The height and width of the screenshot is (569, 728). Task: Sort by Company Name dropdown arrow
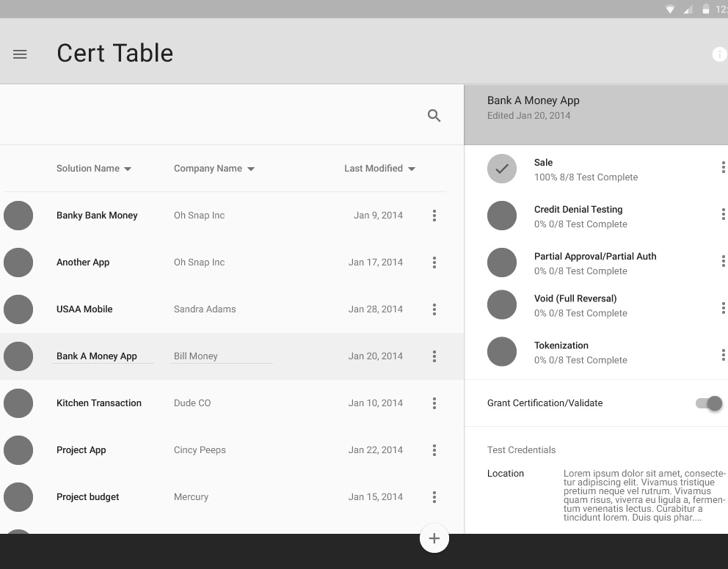point(251,169)
